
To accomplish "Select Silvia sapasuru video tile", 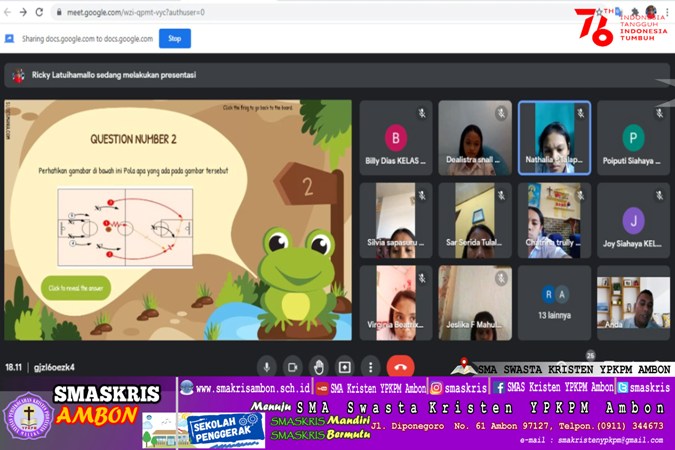I will click(396, 220).
